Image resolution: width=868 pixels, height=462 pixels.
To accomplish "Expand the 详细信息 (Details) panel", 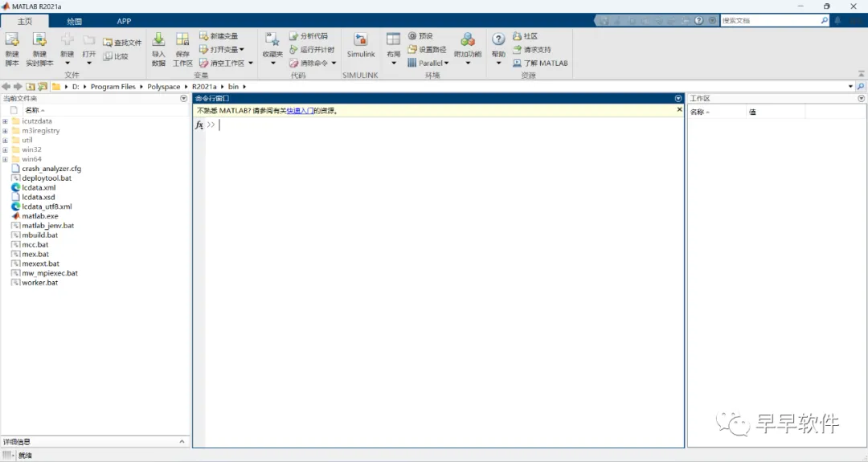I will (182, 442).
